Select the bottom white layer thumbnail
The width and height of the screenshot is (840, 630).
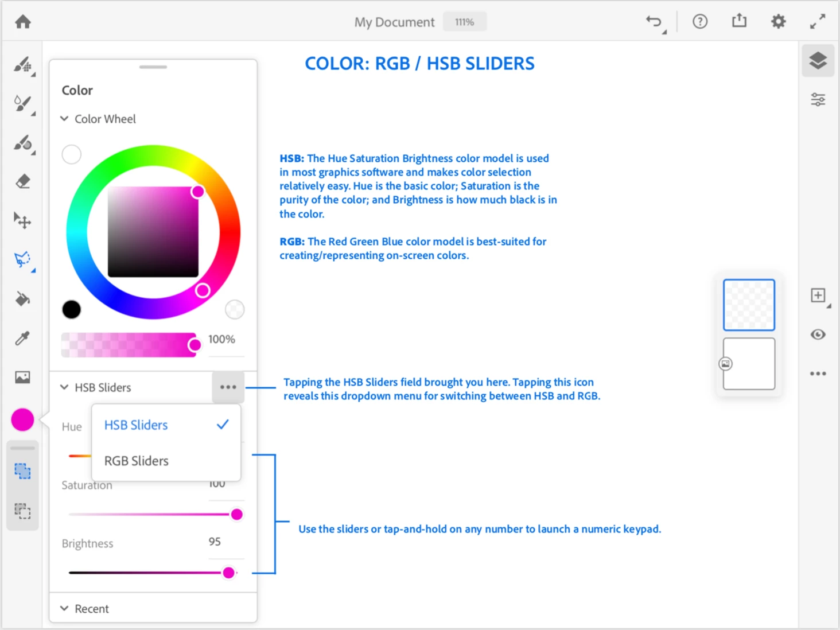(749, 364)
